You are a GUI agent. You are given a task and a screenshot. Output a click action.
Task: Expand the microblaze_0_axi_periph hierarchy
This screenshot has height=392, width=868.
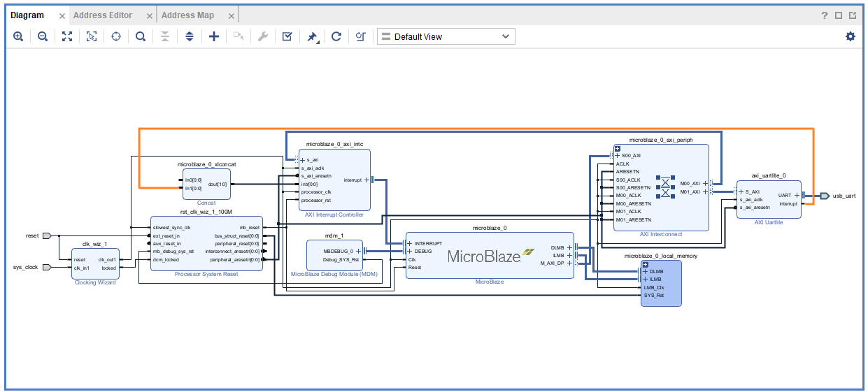click(x=618, y=148)
